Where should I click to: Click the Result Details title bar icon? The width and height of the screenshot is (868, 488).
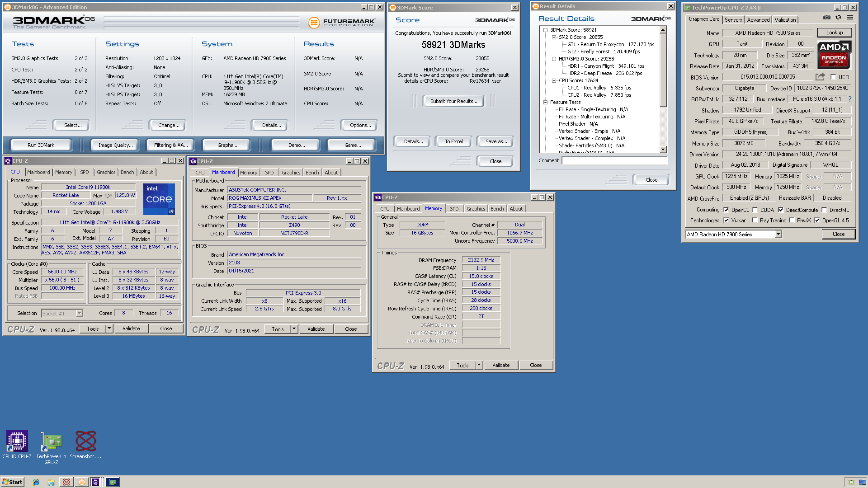pos(535,6)
